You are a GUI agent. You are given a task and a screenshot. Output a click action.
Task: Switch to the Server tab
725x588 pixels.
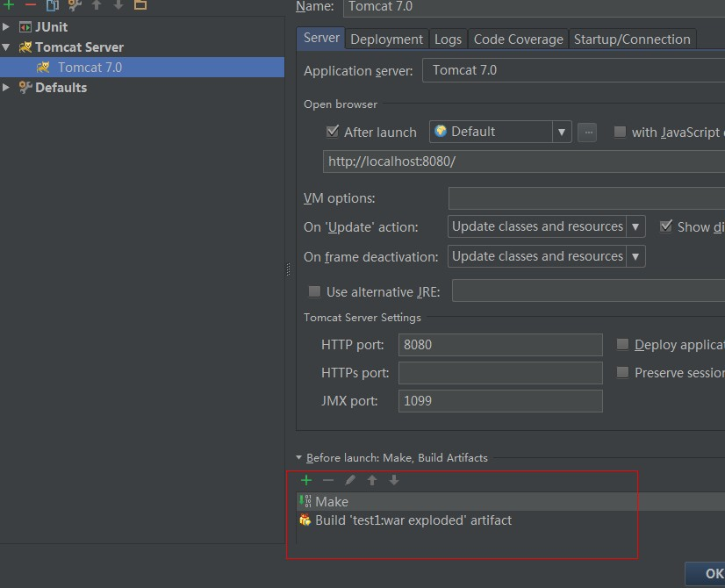tap(321, 39)
